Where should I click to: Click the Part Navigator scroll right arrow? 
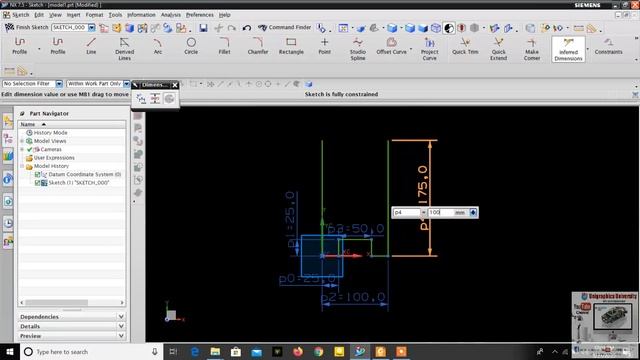point(122,302)
